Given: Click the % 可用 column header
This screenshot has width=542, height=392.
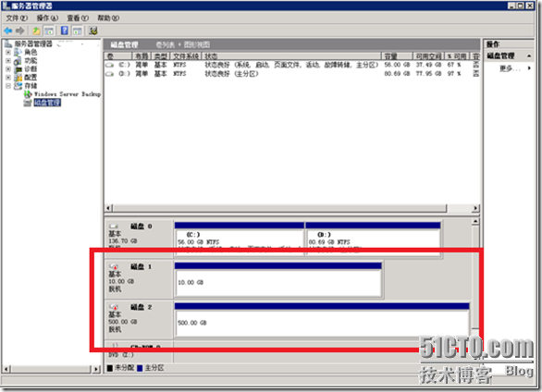Looking at the screenshot, I should tap(457, 56).
